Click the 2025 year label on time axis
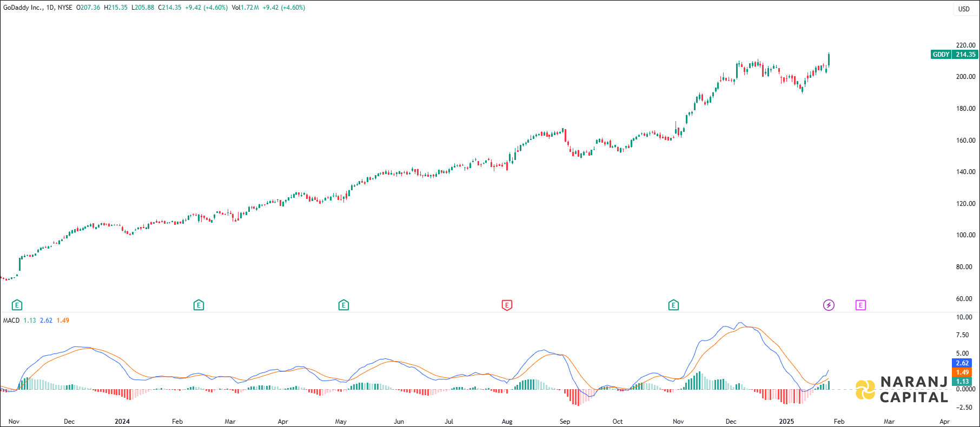The image size is (980, 427). (x=786, y=422)
